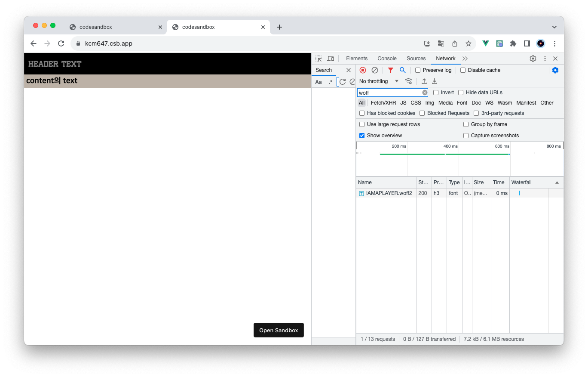Image resolution: width=588 pixels, height=377 pixels.
Task: Click the share page icon
Action: pyautogui.click(x=455, y=43)
